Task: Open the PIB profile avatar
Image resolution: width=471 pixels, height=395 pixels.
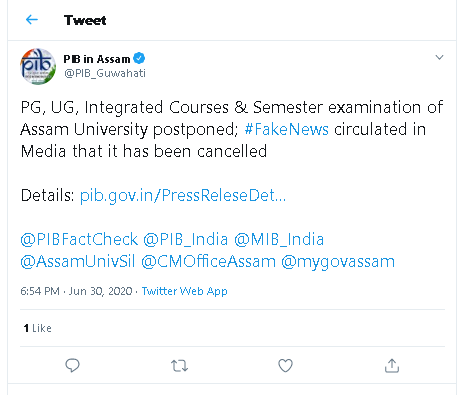Action: 38,66
